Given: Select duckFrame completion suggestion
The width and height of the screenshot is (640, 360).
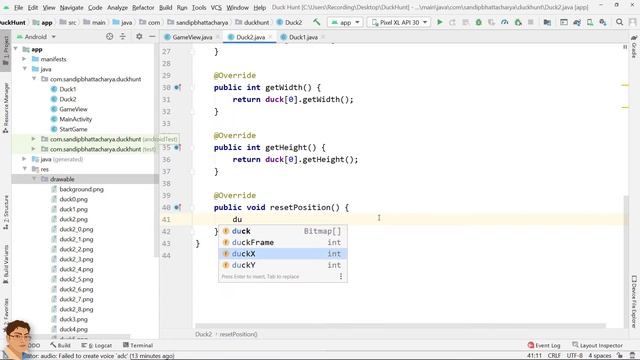Looking at the screenshot, I should pos(283,242).
